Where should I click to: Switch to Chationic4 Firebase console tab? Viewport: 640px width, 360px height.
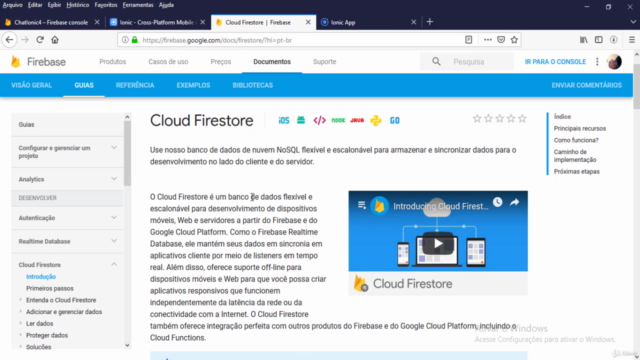51,22
